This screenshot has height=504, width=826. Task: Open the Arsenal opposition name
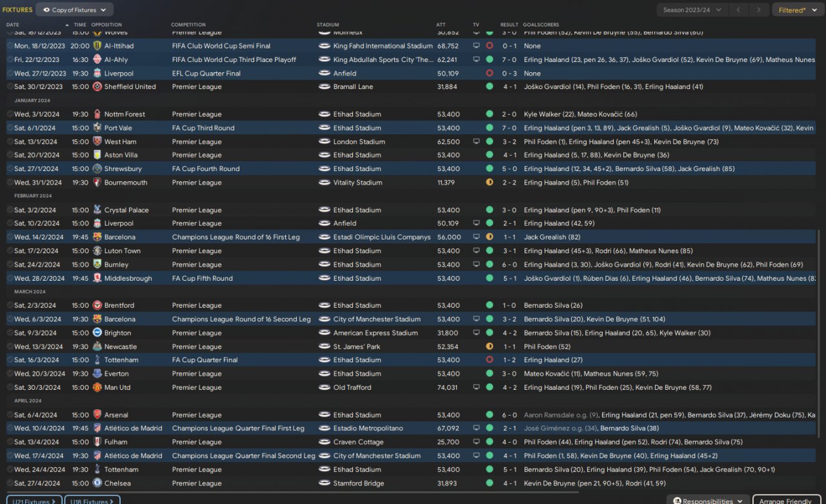click(x=116, y=415)
